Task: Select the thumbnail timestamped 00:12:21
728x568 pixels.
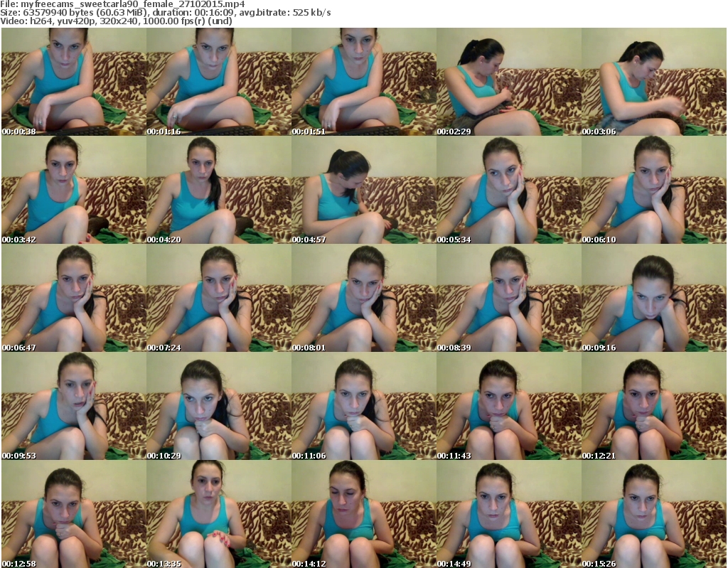Action: (654, 406)
